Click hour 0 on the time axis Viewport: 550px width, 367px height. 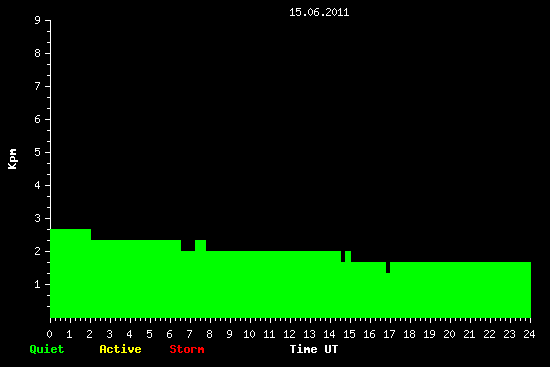click(49, 334)
